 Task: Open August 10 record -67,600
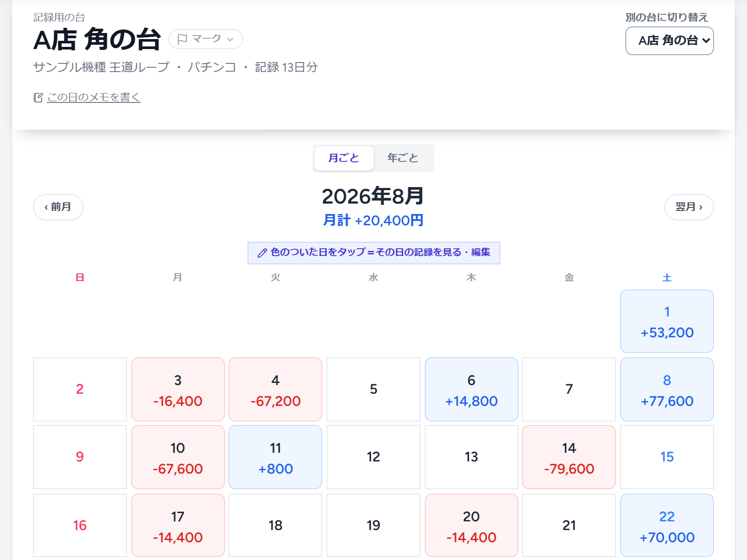tap(178, 457)
